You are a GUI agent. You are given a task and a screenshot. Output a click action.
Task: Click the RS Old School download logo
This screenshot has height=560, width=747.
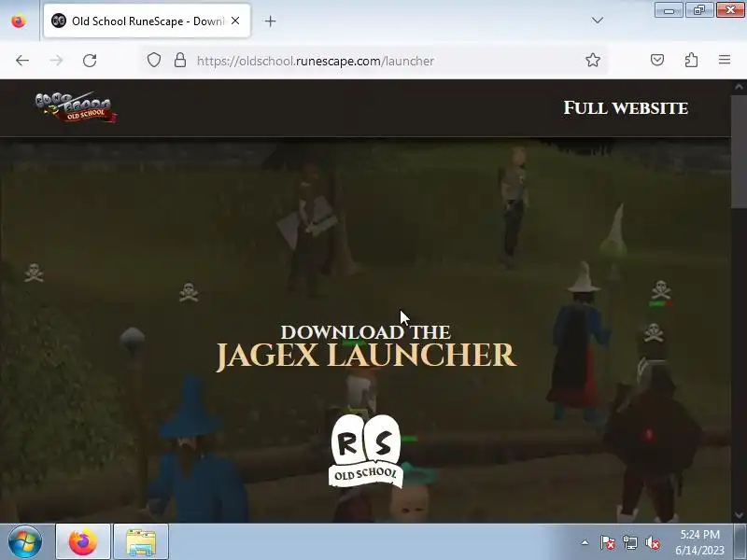click(x=365, y=451)
